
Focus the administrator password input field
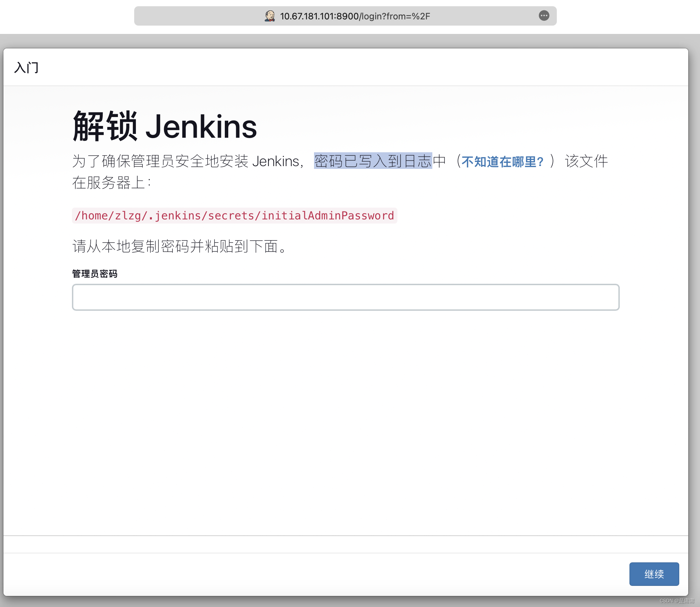click(345, 297)
